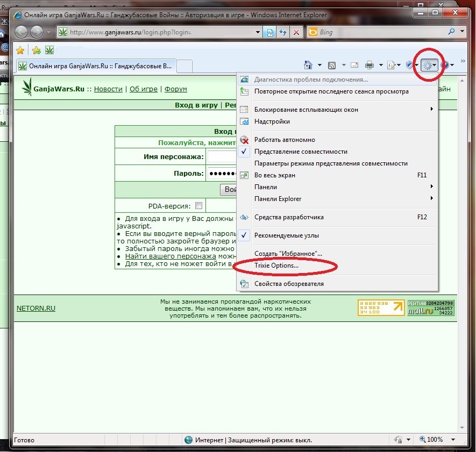Click the Bing search magnifier icon
The height and width of the screenshot is (452, 476).
click(x=452, y=32)
